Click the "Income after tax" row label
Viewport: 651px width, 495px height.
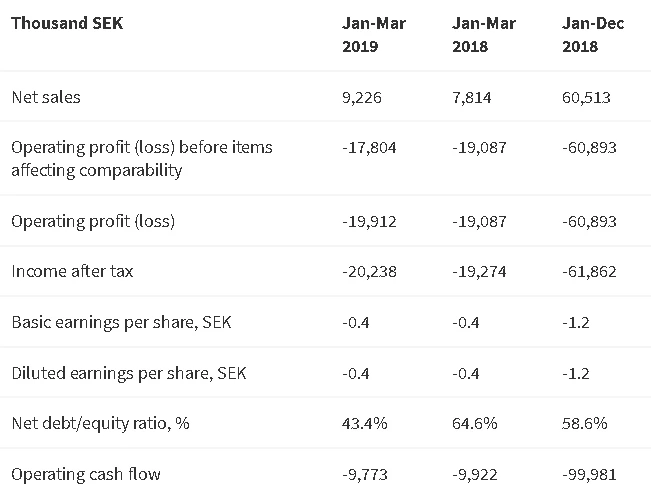71,271
